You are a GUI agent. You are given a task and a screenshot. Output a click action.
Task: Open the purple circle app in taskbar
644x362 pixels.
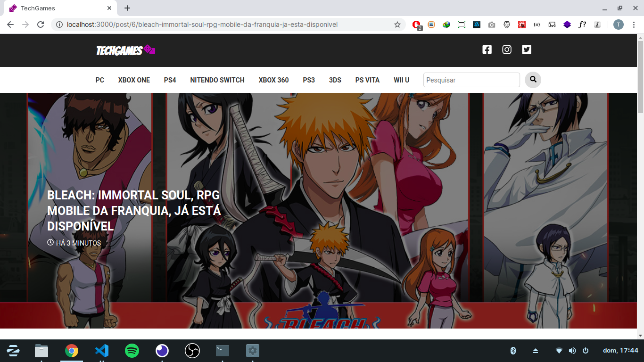162,351
